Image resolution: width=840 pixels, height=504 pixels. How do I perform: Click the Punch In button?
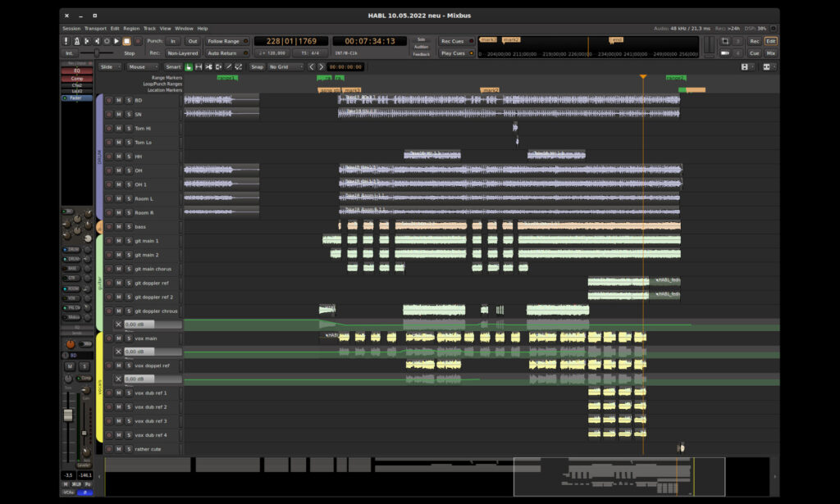tap(173, 41)
